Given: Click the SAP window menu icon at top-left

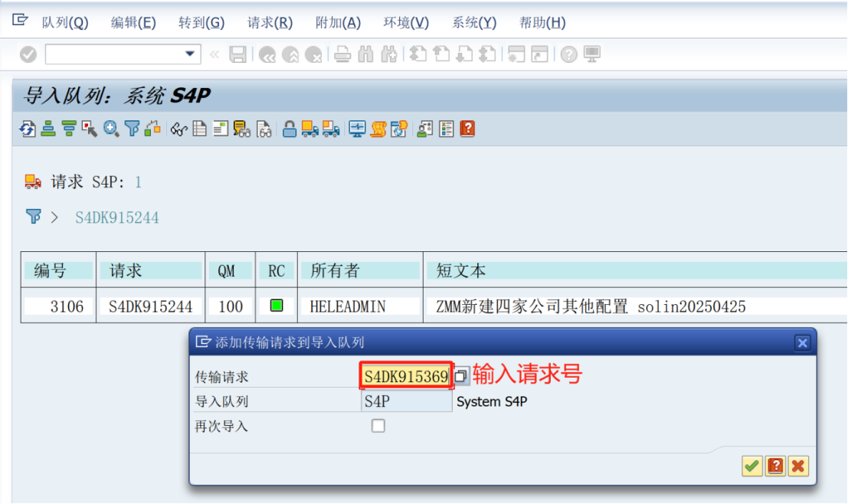Looking at the screenshot, I should pos(20,20).
